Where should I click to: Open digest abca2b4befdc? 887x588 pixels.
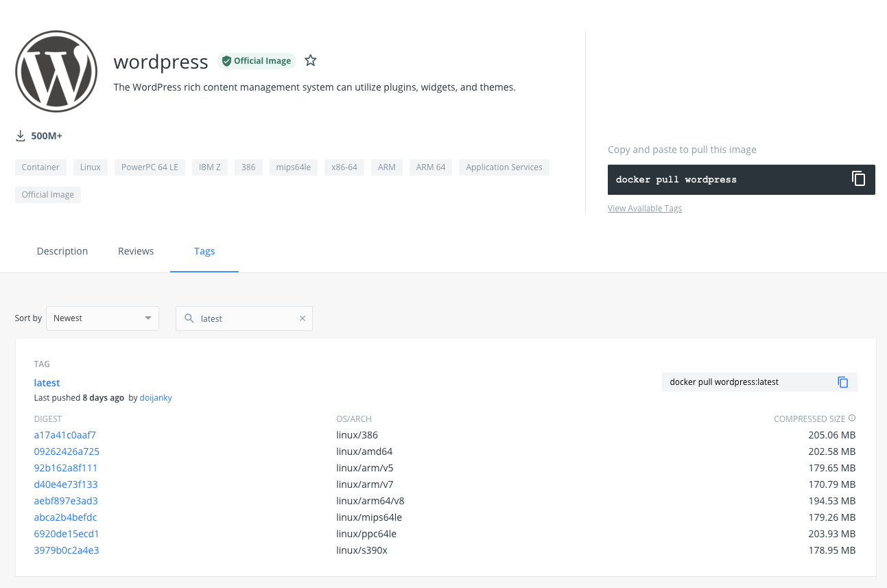pos(66,517)
